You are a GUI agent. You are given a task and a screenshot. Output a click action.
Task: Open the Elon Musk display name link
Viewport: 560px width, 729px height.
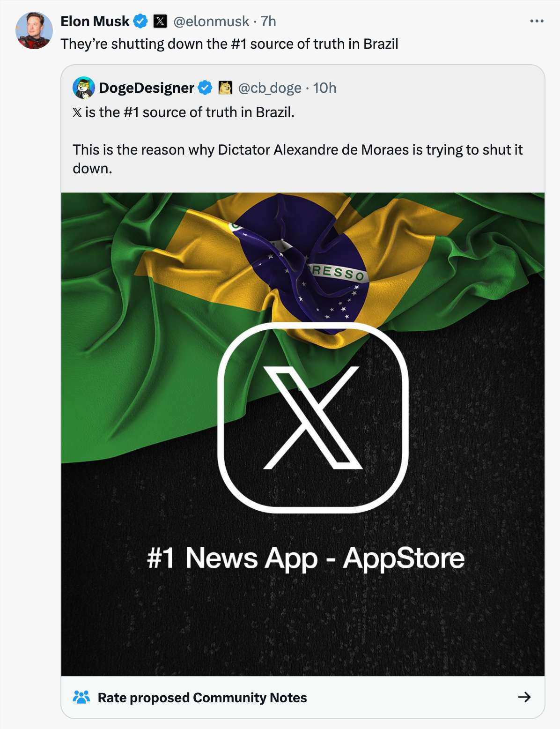click(x=95, y=21)
